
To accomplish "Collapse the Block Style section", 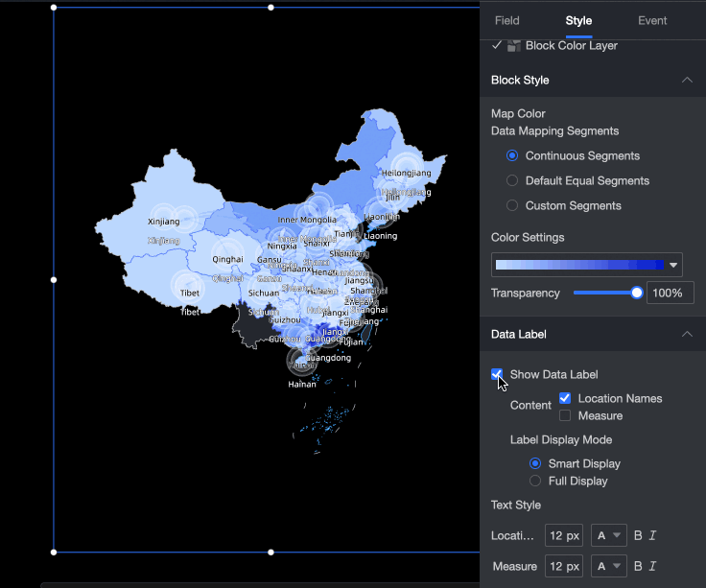I will click(687, 81).
